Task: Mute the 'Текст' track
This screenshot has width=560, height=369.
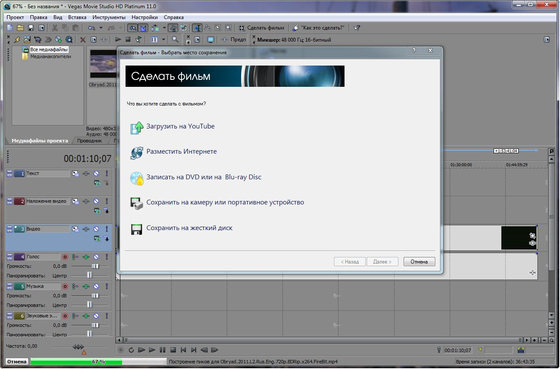Action: pos(96,174)
